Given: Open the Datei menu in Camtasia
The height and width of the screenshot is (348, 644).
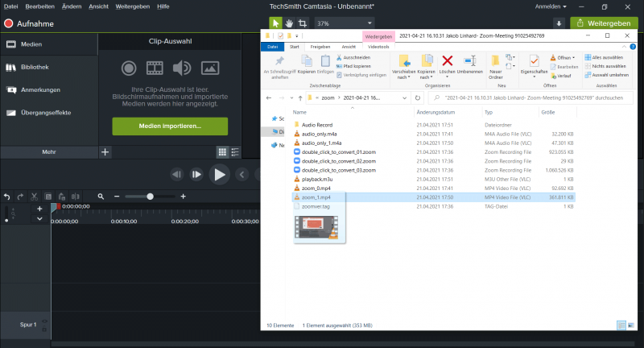Looking at the screenshot, I should [x=11, y=6].
